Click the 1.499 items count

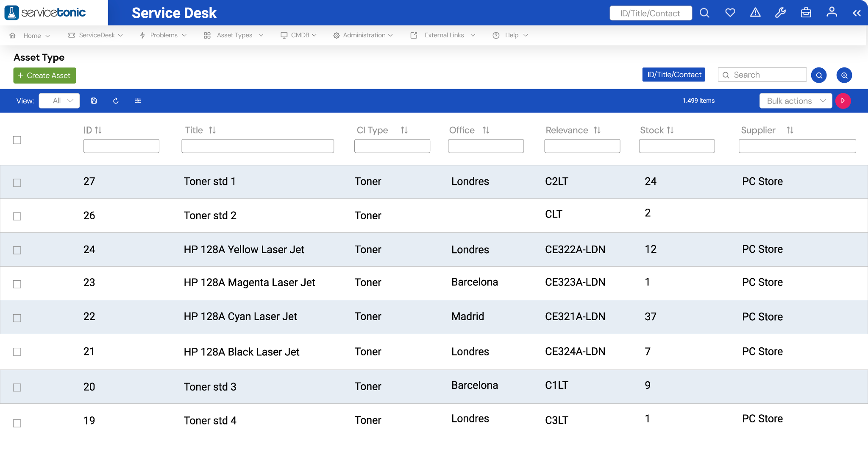pos(698,101)
